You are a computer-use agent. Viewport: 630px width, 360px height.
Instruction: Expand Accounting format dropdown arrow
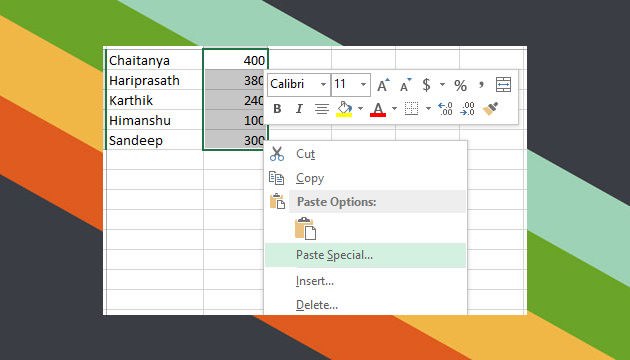point(442,85)
